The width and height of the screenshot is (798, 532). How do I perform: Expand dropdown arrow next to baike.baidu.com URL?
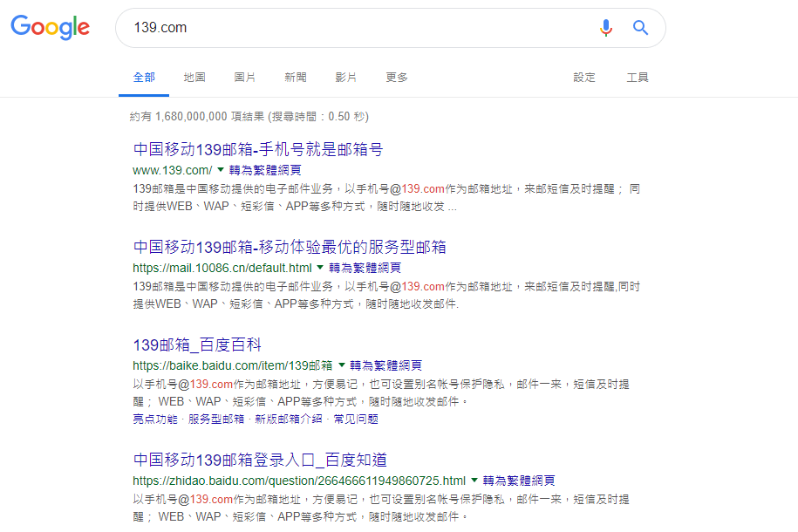342,365
